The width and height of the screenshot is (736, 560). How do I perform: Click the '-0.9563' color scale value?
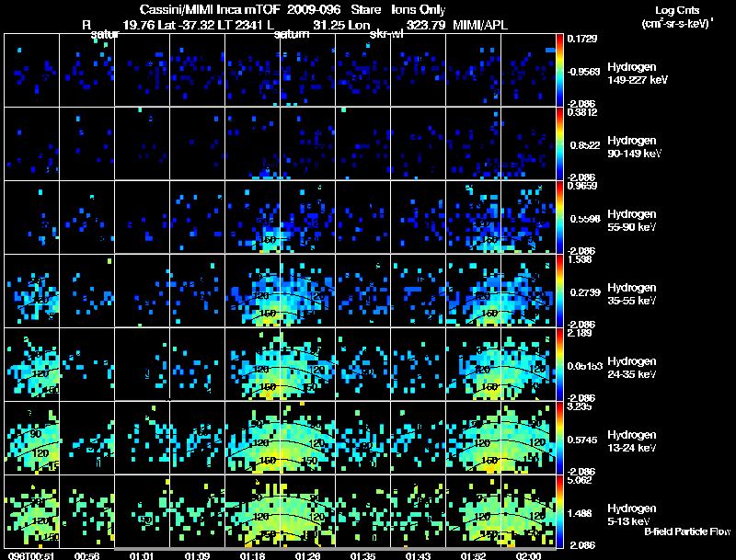(583, 72)
